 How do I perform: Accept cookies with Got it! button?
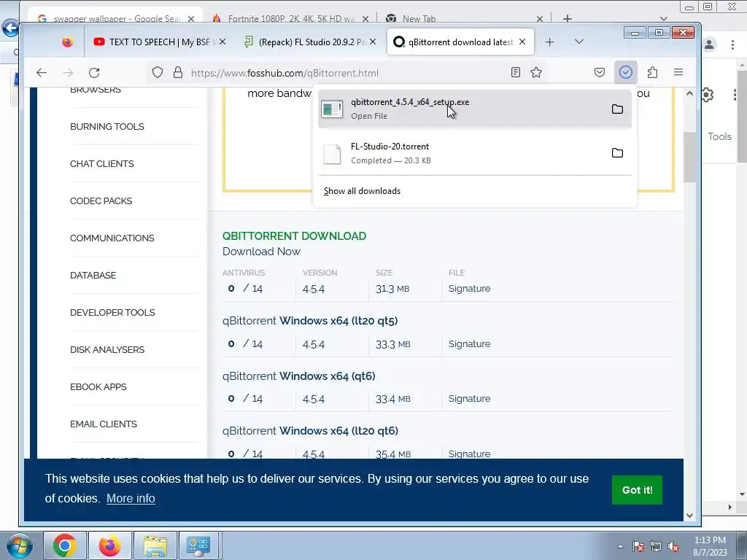tap(637, 490)
